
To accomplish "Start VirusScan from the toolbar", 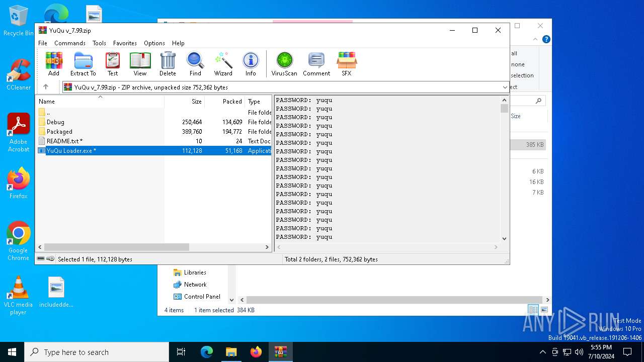I will coord(284,64).
